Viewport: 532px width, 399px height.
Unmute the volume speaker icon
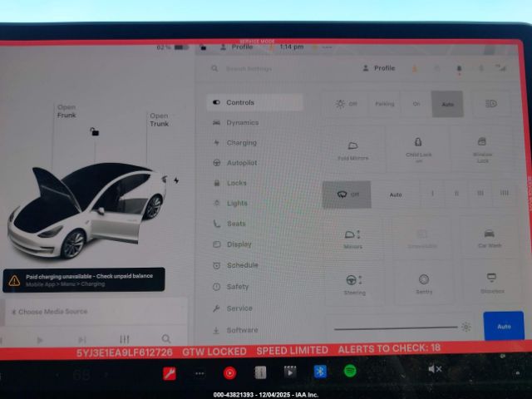434,368
